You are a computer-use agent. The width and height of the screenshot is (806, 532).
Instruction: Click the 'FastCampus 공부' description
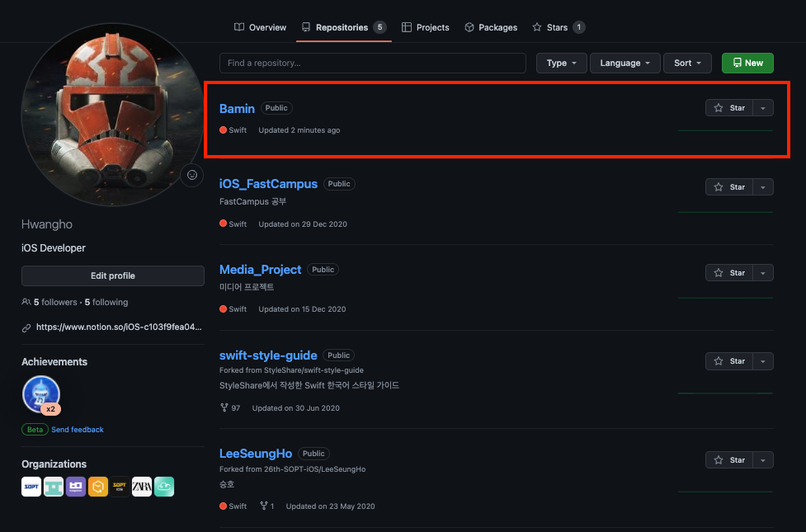point(253,201)
